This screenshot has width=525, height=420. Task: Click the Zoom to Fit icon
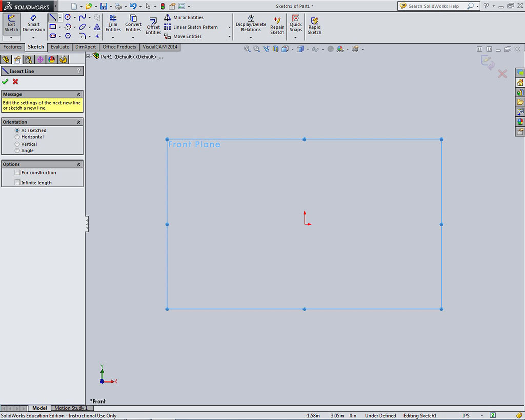247,49
